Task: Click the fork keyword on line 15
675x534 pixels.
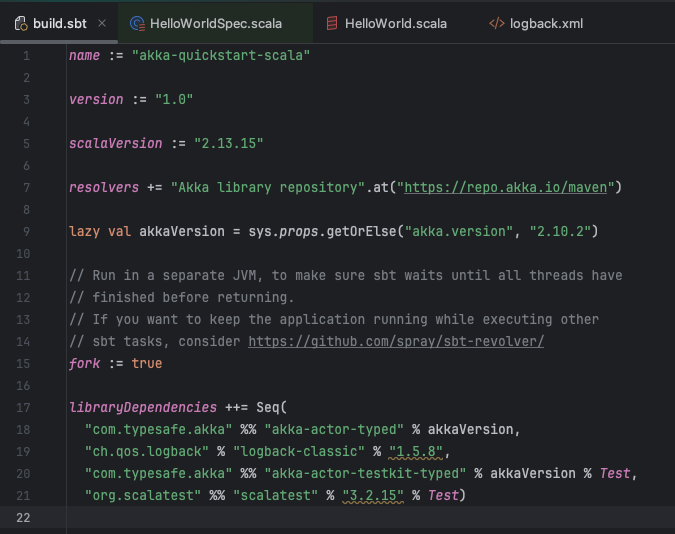Action: pyautogui.click(x=84, y=363)
